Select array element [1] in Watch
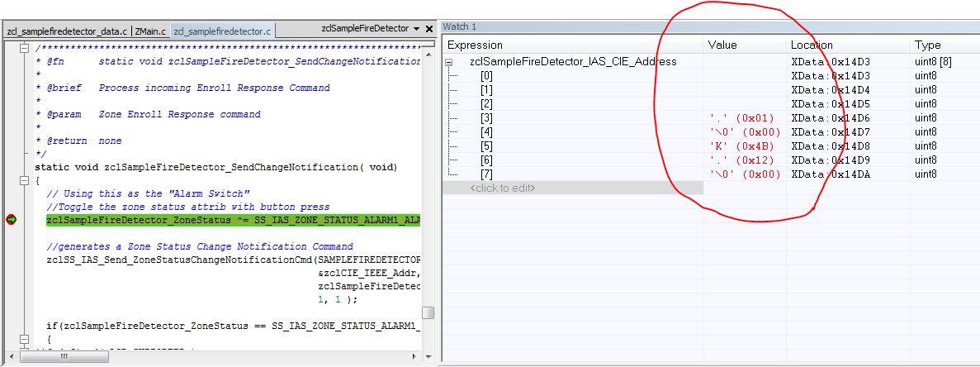This screenshot has width=980, height=367. [486, 90]
